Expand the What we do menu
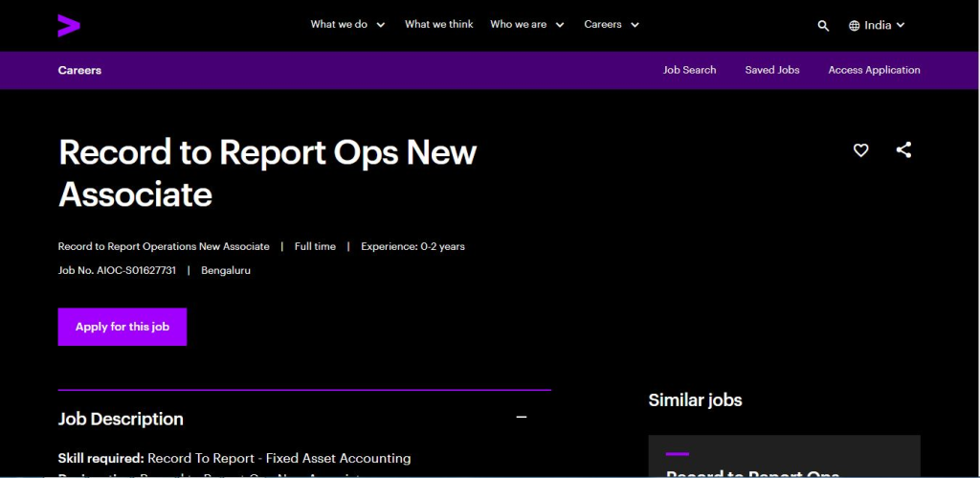The width and height of the screenshot is (980, 478). click(x=348, y=24)
